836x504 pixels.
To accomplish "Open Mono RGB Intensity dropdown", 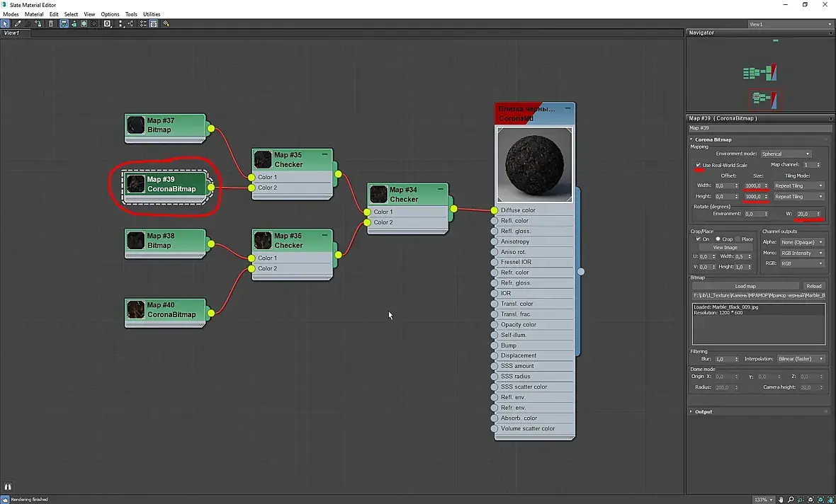I will pos(802,253).
